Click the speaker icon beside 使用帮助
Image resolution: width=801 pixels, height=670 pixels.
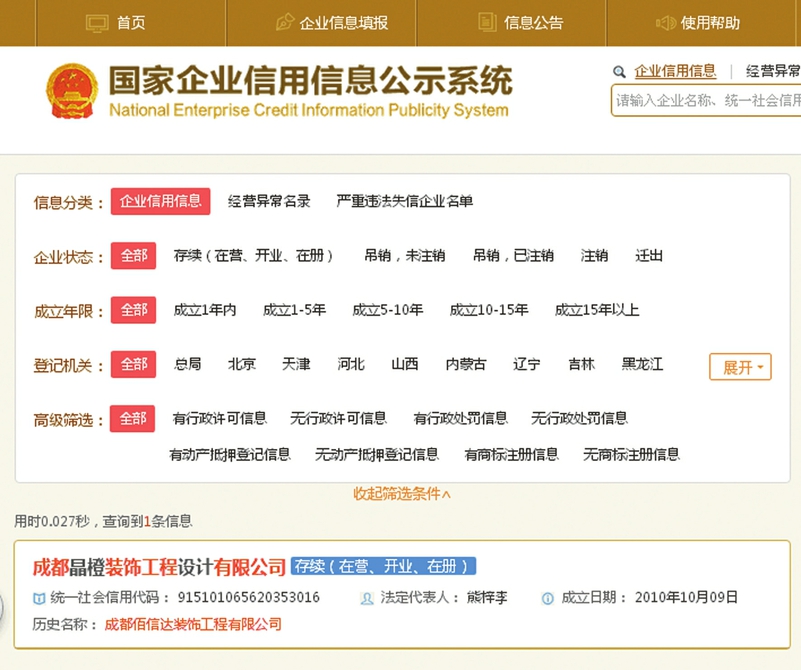click(666, 23)
